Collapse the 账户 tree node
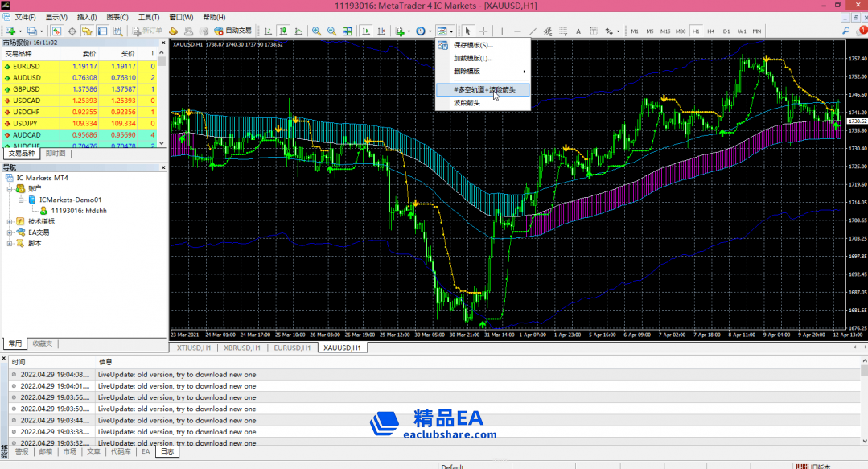This screenshot has height=469, width=868. point(10,188)
